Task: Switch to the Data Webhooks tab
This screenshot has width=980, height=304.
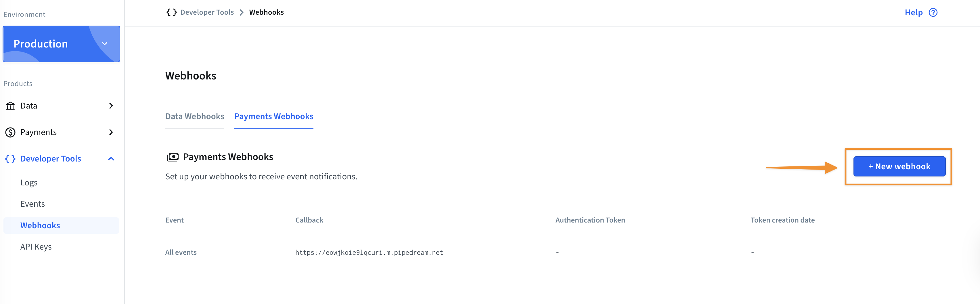Action: coord(194,117)
